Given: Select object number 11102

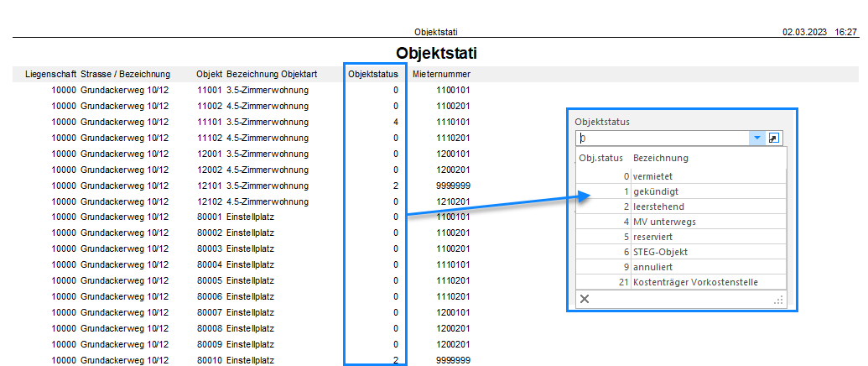Looking at the screenshot, I should [210, 138].
